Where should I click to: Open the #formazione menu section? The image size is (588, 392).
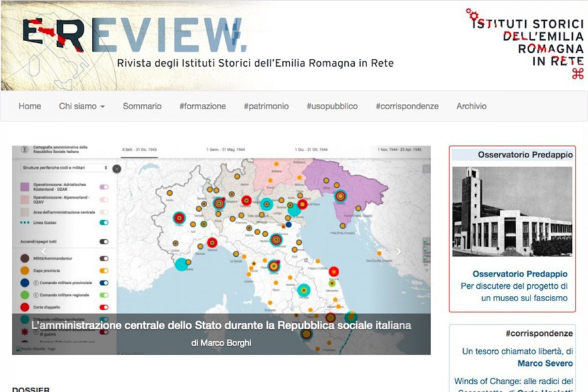[203, 106]
